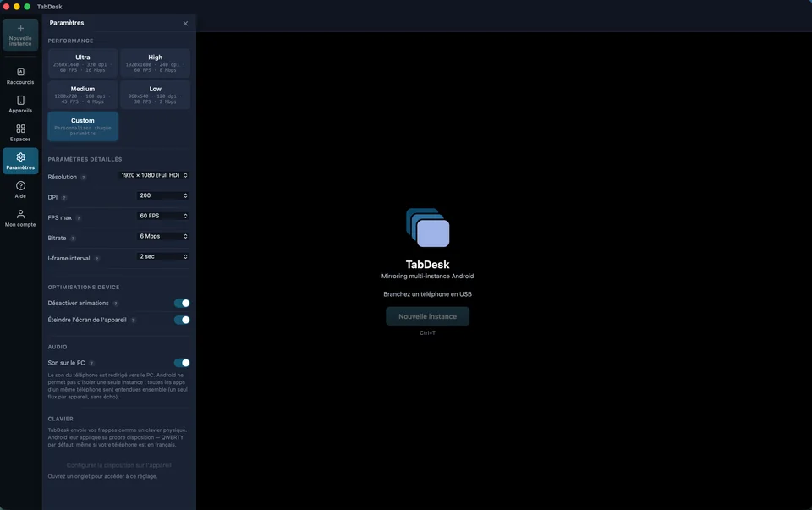Open the Résolution dropdown

(x=154, y=176)
